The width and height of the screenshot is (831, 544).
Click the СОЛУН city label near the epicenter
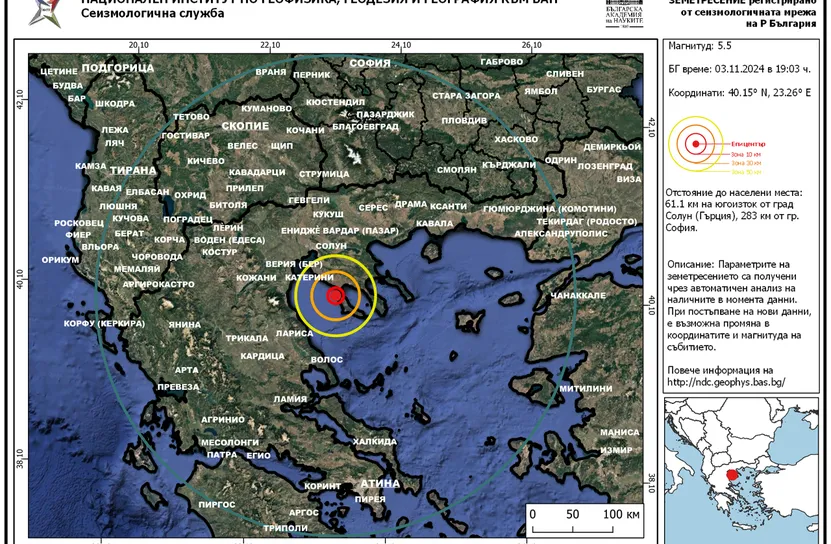click(330, 246)
